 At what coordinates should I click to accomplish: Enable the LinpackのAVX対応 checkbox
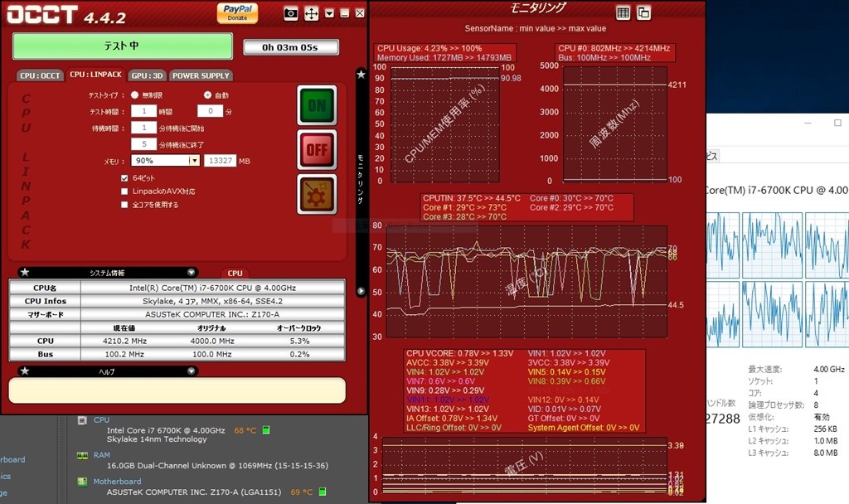pyautogui.click(x=124, y=191)
